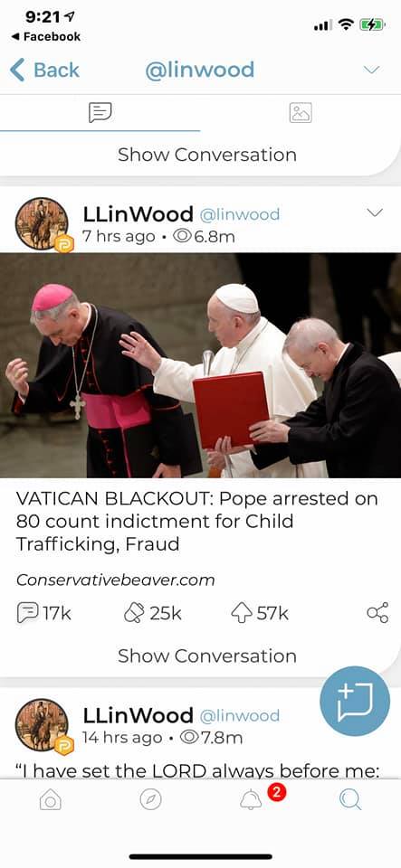This screenshot has width=401, height=868.
Task: Open the home feed icon
Action: (50, 800)
